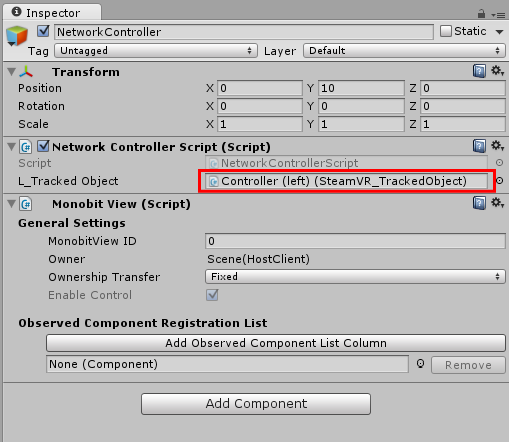The width and height of the screenshot is (509, 442).
Task: Open object picker for L_Tracked Object
Action: click(499, 181)
